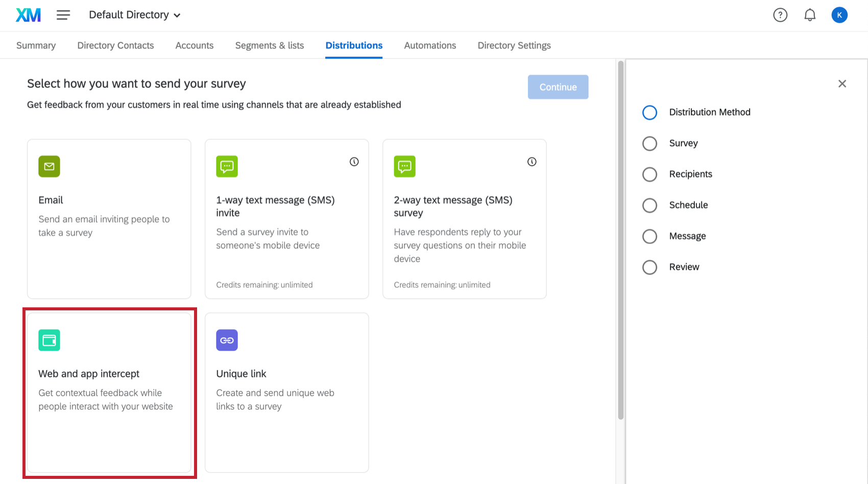The width and height of the screenshot is (868, 484).
Task: Choose the Web and app intercept title
Action: [x=89, y=374]
